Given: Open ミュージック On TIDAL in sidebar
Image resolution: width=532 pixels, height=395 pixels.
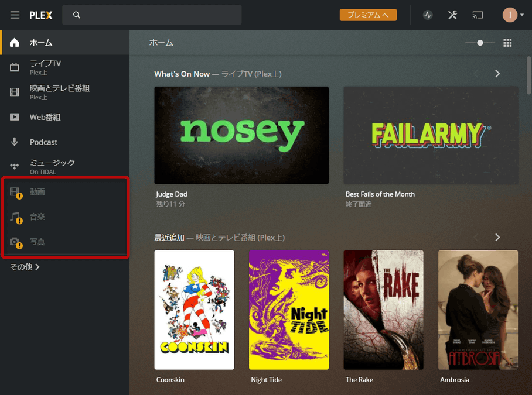Looking at the screenshot, I should coord(65,167).
